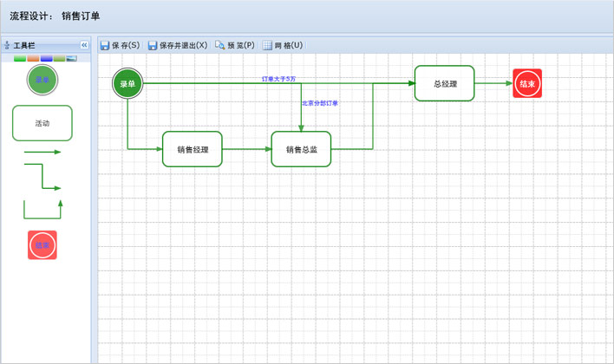Select the 活动 activity shape tool
The height and width of the screenshot is (364, 614).
(42, 123)
